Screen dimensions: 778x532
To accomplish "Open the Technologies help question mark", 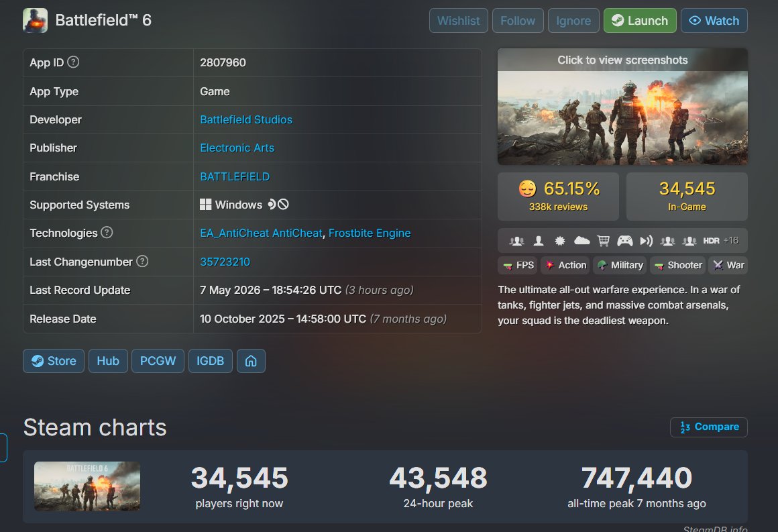I will [x=107, y=232].
